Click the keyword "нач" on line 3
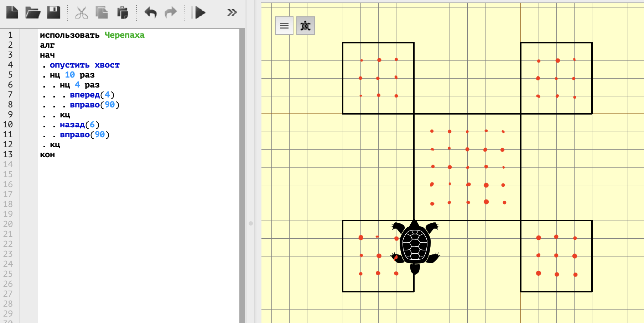Image resolution: width=644 pixels, height=323 pixels. pyautogui.click(x=47, y=55)
